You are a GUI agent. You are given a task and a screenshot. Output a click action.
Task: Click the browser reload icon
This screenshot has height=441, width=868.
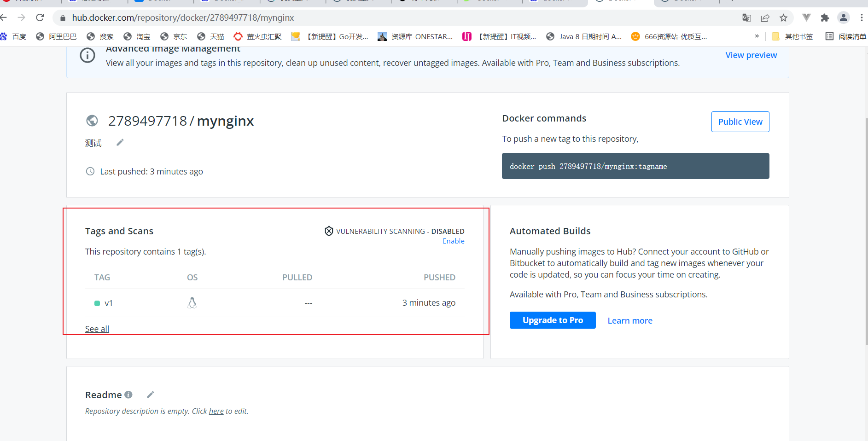click(x=40, y=17)
